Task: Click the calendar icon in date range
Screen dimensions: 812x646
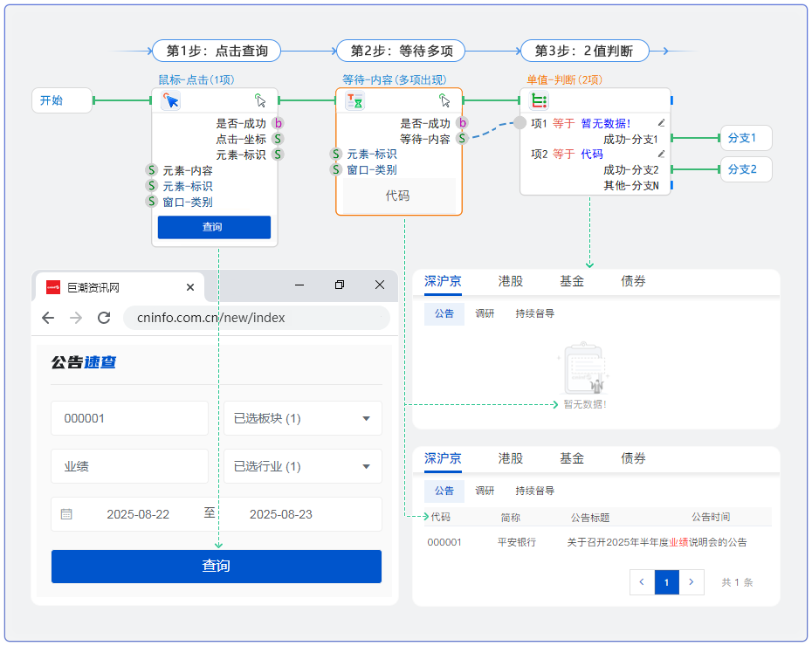Action: click(66, 514)
